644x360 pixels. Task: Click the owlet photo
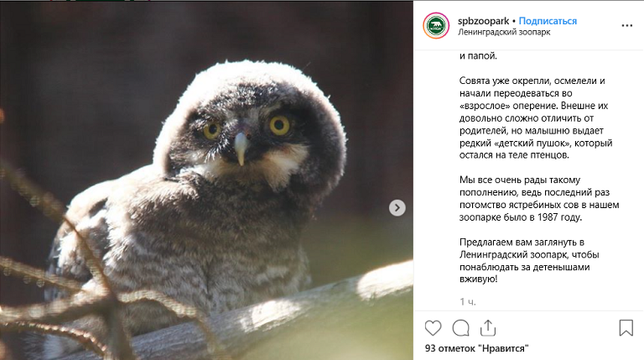click(x=206, y=180)
